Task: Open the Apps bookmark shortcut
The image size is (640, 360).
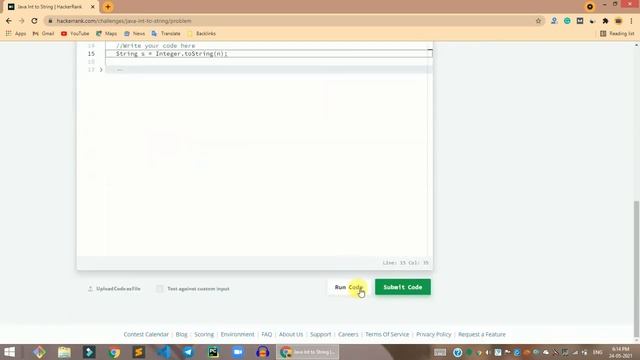Action: click(x=16, y=33)
